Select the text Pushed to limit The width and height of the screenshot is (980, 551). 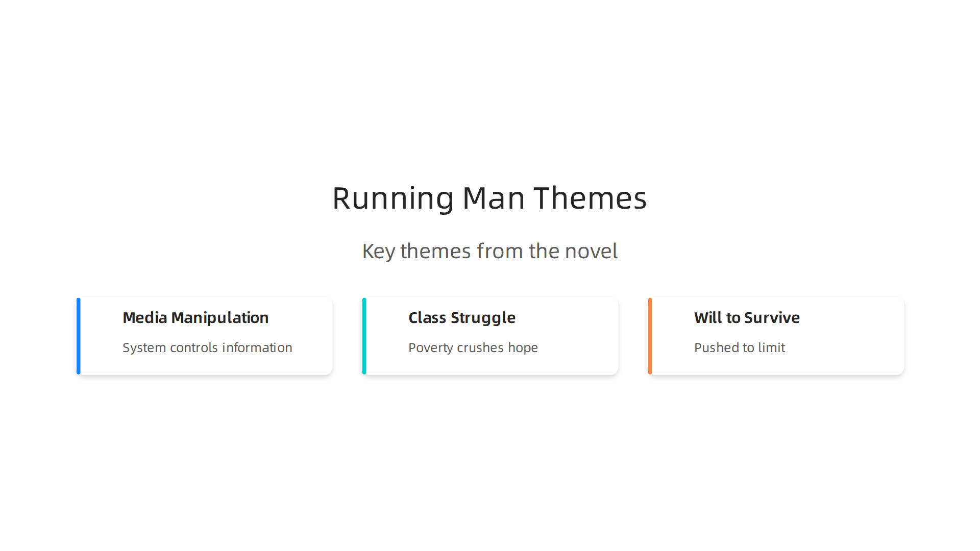click(740, 347)
